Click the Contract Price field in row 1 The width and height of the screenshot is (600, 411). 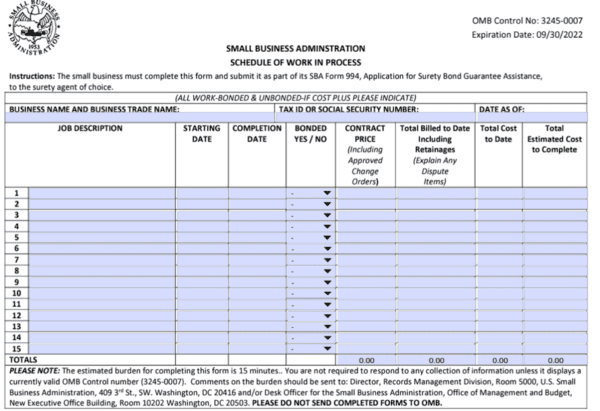pyautogui.click(x=366, y=193)
